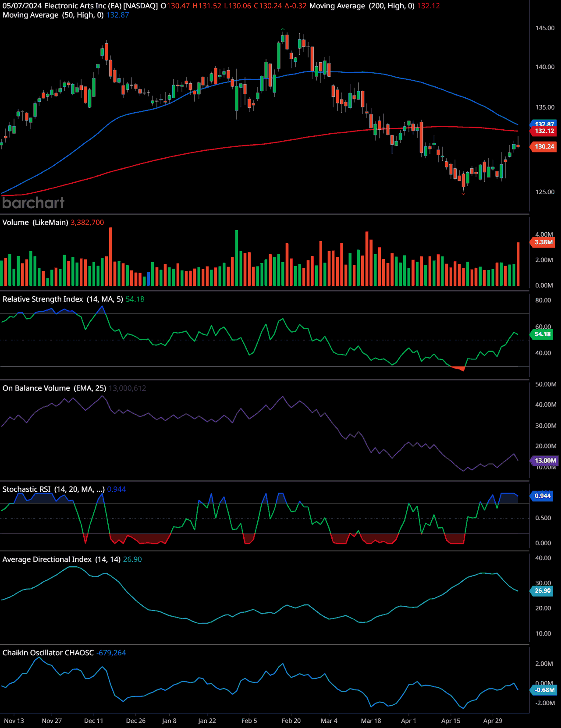Image resolution: width=561 pixels, height=728 pixels.
Task: Select the volume value '3,382,700'
Action: click(x=87, y=223)
